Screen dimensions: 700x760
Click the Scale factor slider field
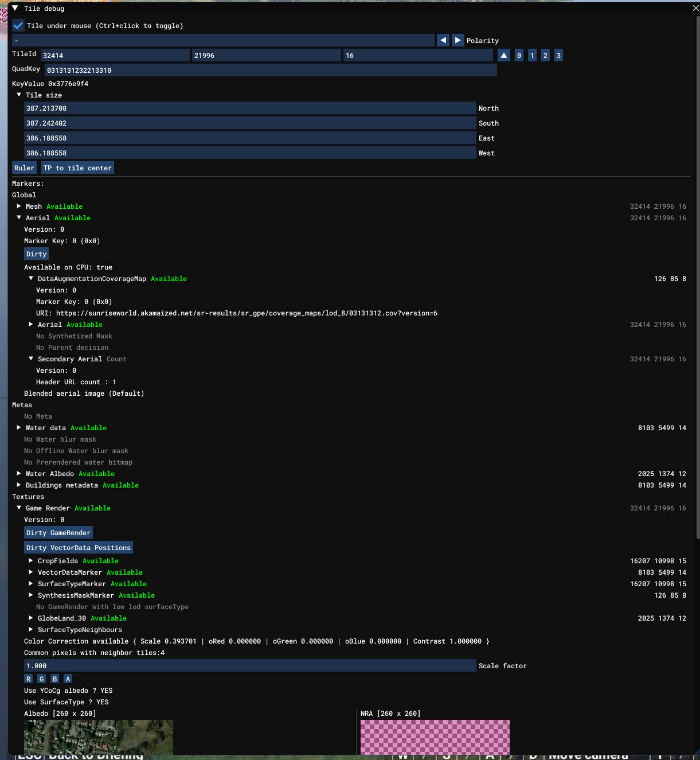[250, 665]
